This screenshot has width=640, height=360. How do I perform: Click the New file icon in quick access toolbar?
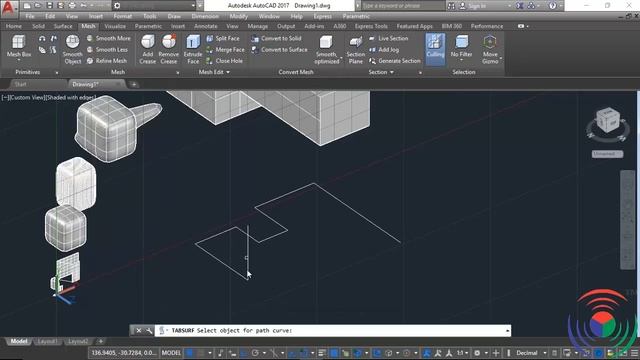[x=27, y=6]
